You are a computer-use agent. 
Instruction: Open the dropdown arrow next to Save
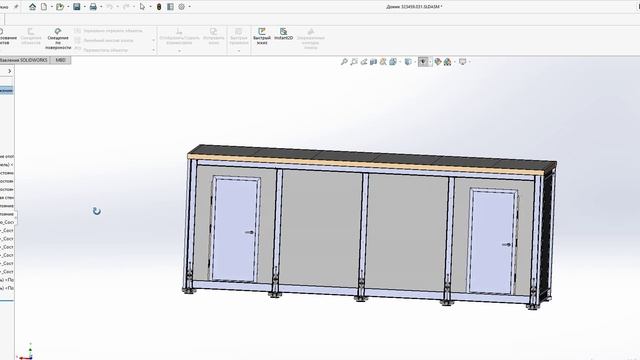click(84, 7)
